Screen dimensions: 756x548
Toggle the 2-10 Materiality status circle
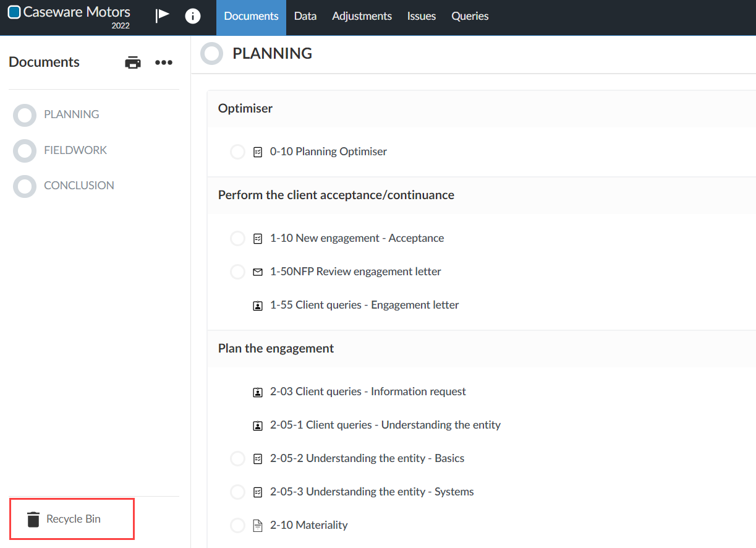[x=237, y=526]
